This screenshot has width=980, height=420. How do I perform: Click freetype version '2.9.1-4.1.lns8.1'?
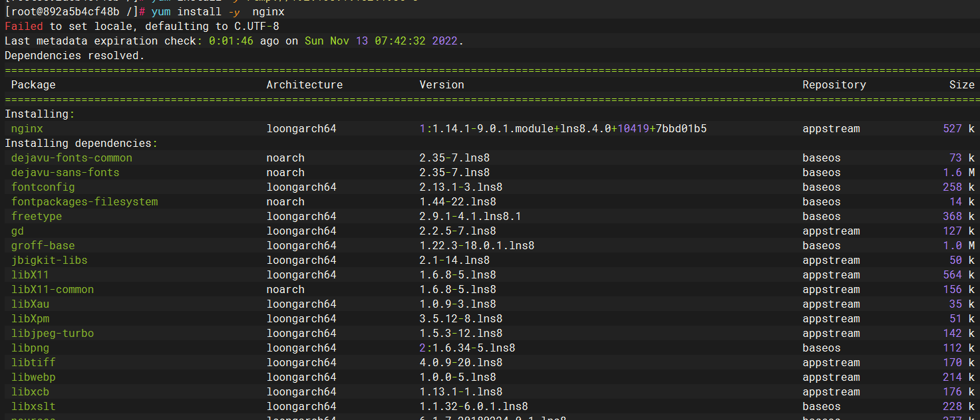pyautogui.click(x=470, y=216)
